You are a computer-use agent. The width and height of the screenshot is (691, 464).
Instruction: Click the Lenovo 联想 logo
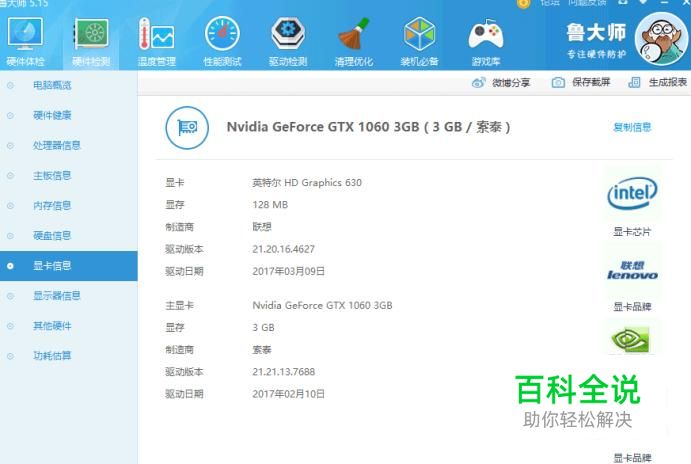pos(632,270)
